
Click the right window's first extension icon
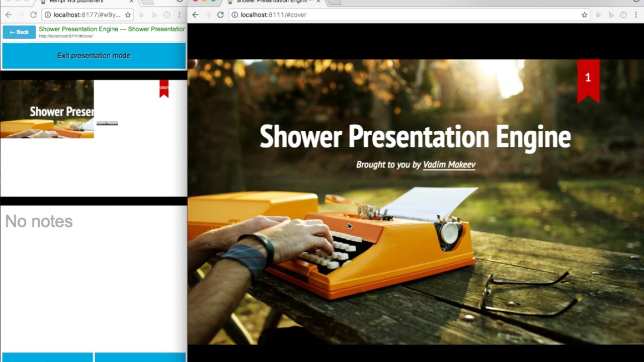(x=598, y=15)
